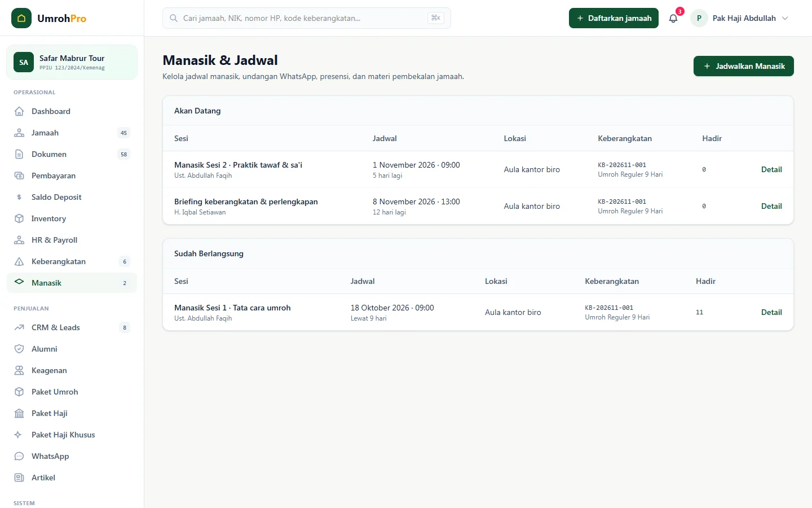
Task: Focus the Cari jamaah search field
Action: [x=307, y=18]
